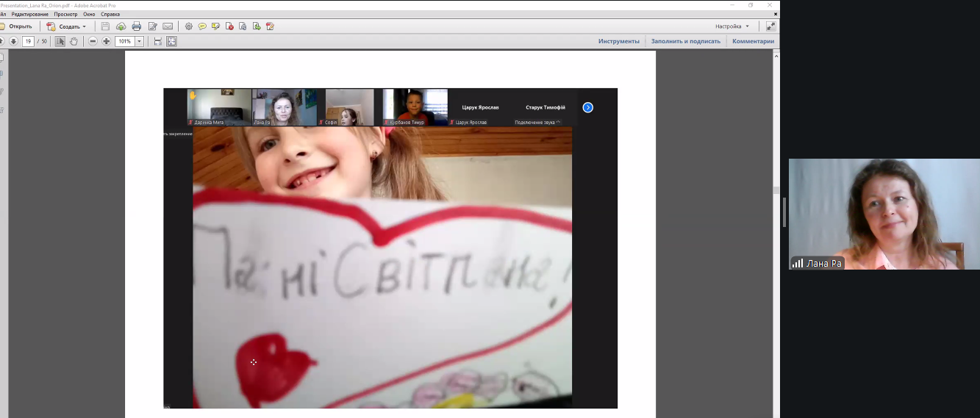
Task: Click the Дарунка Мига participant thumbnail
Action: tap(219, 107)
